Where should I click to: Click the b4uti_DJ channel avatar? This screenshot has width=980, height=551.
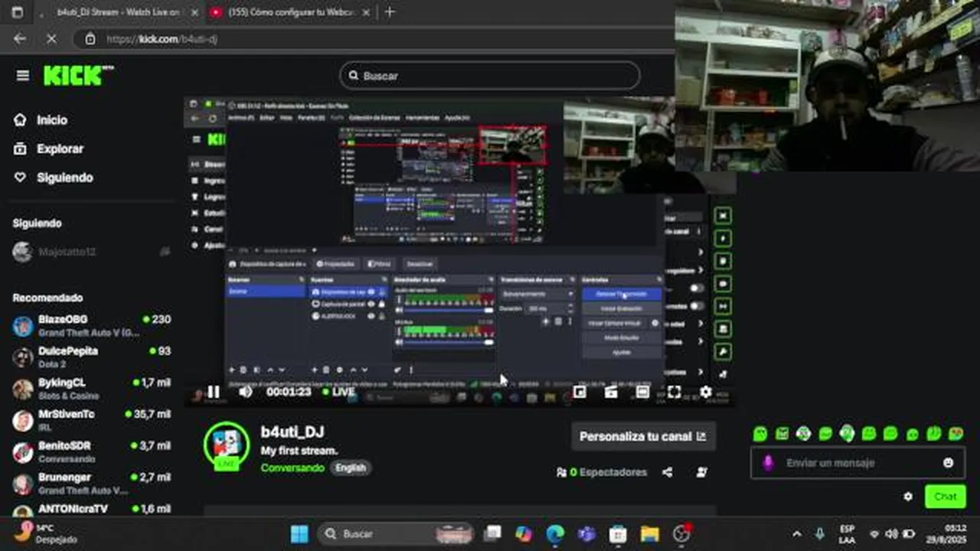click(x=227, y=445)
